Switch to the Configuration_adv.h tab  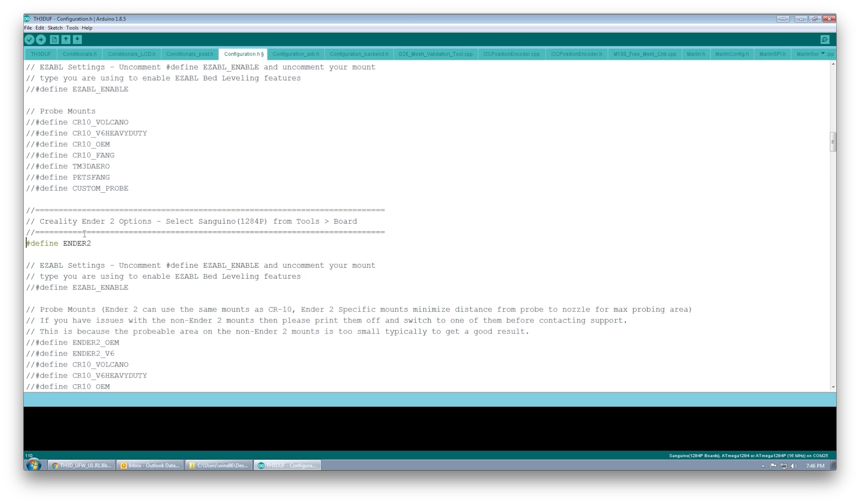click(x=295, y=54)
